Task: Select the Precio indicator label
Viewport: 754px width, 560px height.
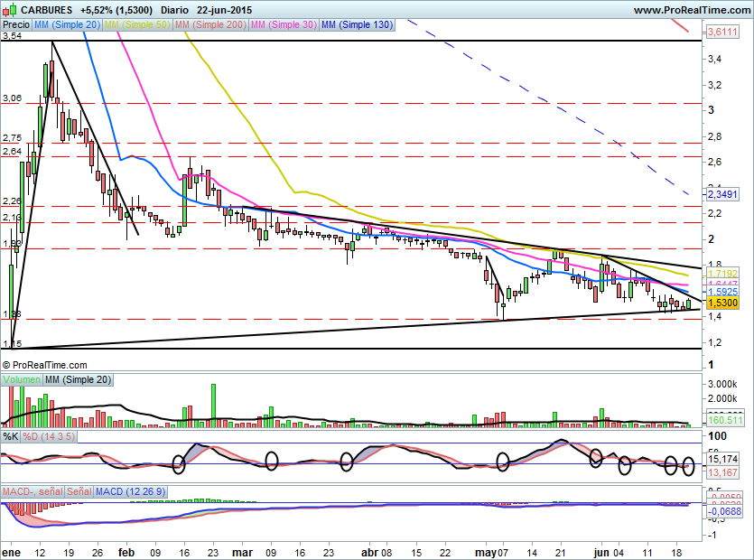Action: 15,25
